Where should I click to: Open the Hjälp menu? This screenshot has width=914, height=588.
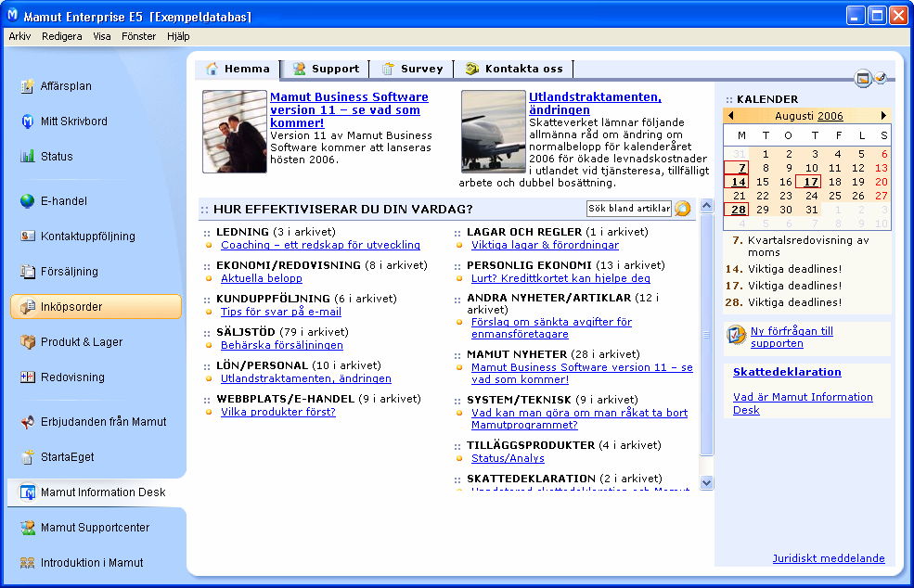tap(178, 36)
